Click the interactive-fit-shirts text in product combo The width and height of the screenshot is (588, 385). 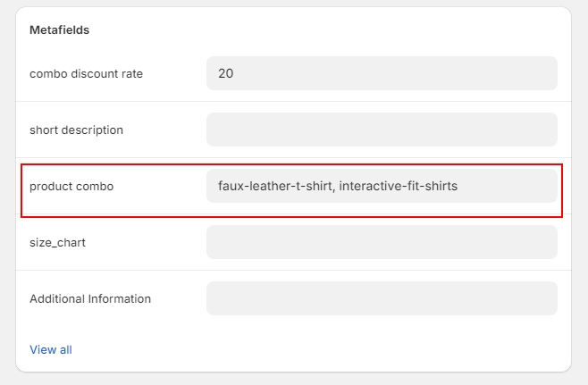(x=398, y=186)
